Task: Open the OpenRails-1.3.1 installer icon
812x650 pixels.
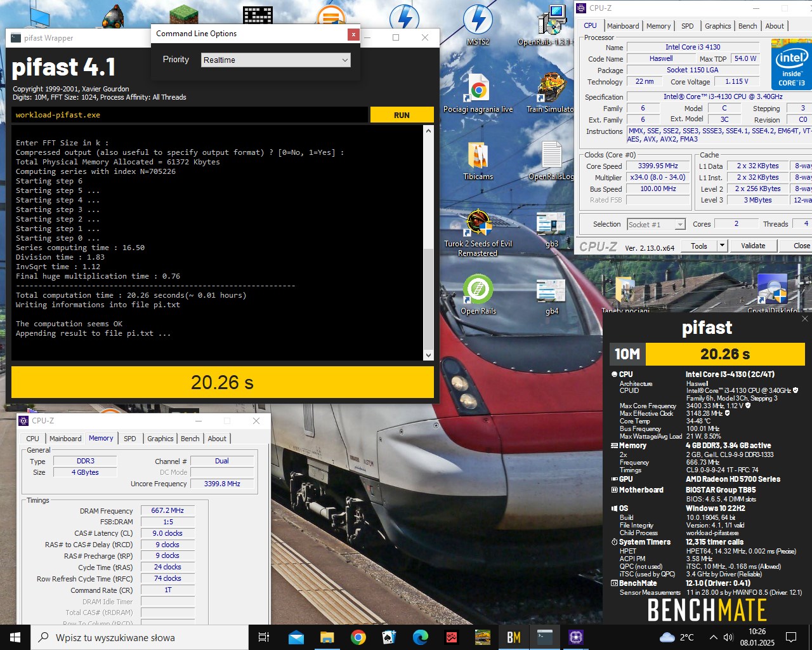Action: (549, 25)
